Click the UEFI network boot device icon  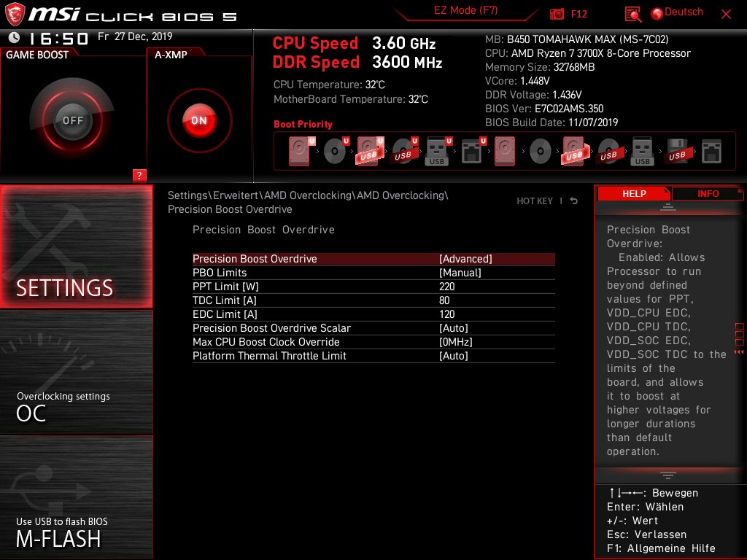click(473, 151)
